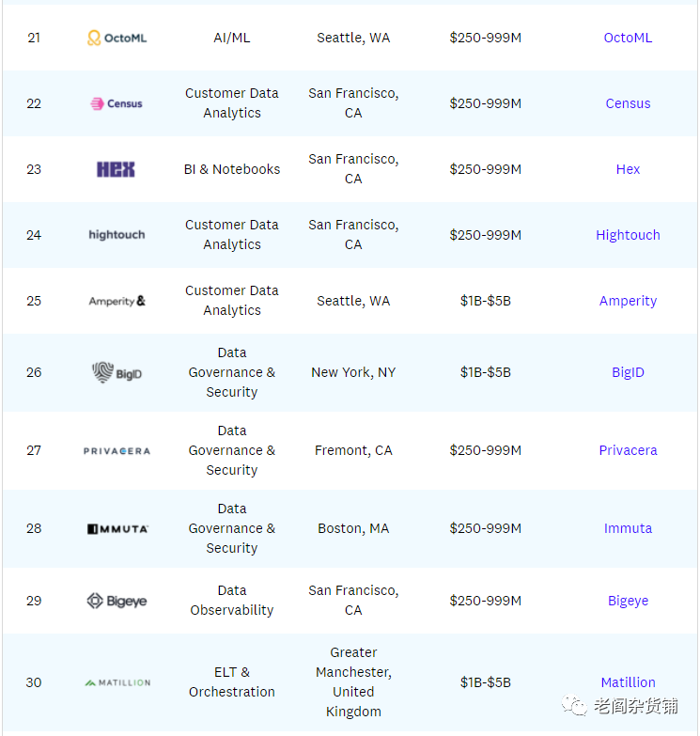Click the Matillion logo
Viewport: 700px width, 736px height.
pyautogui.click(x=117, y=682)
